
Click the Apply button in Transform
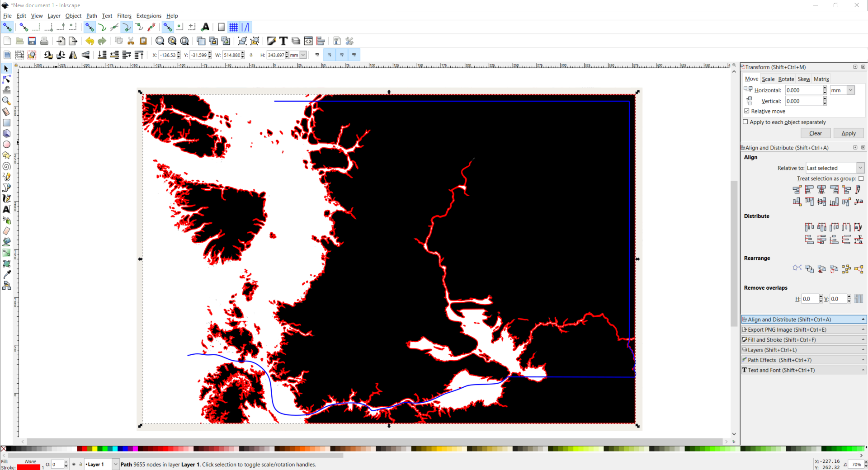tap(849, 133)
